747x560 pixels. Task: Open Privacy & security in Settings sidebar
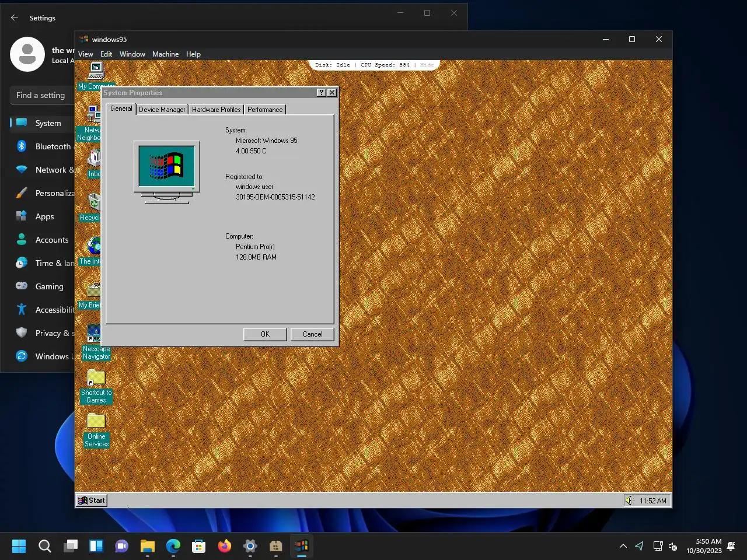(42, 333)
